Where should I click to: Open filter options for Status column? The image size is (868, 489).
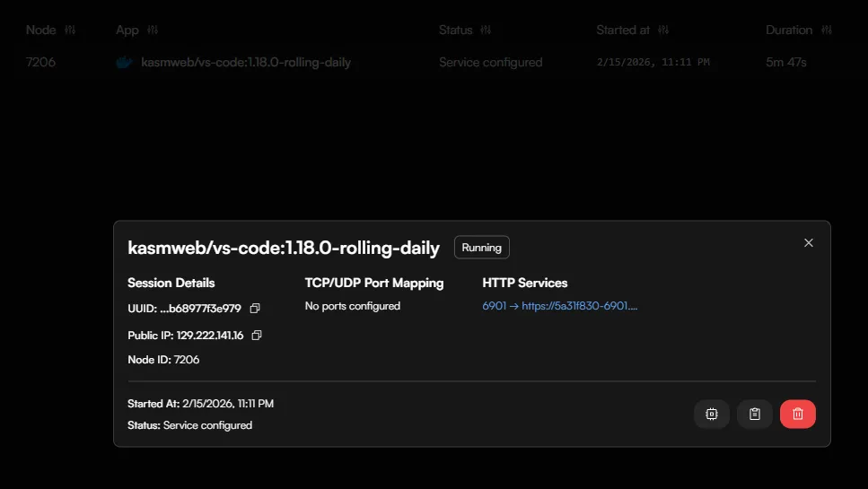(486, 30)
